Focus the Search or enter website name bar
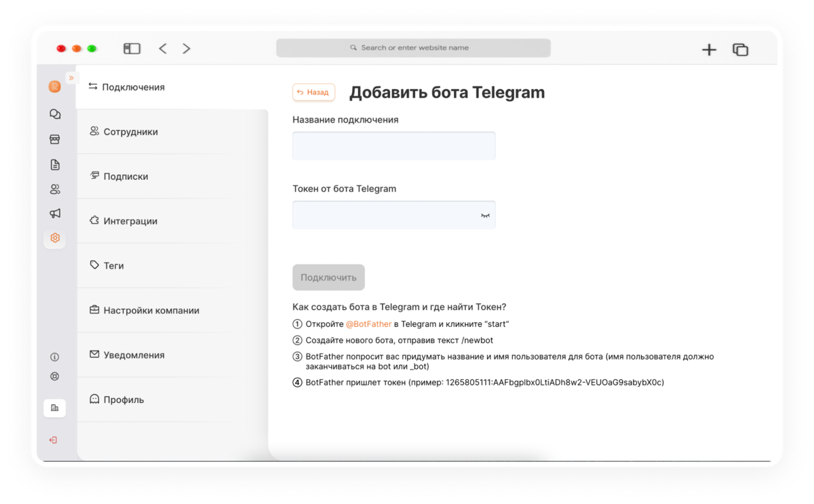The width and height of the screenshot is (814, 504). pos(413,48)
